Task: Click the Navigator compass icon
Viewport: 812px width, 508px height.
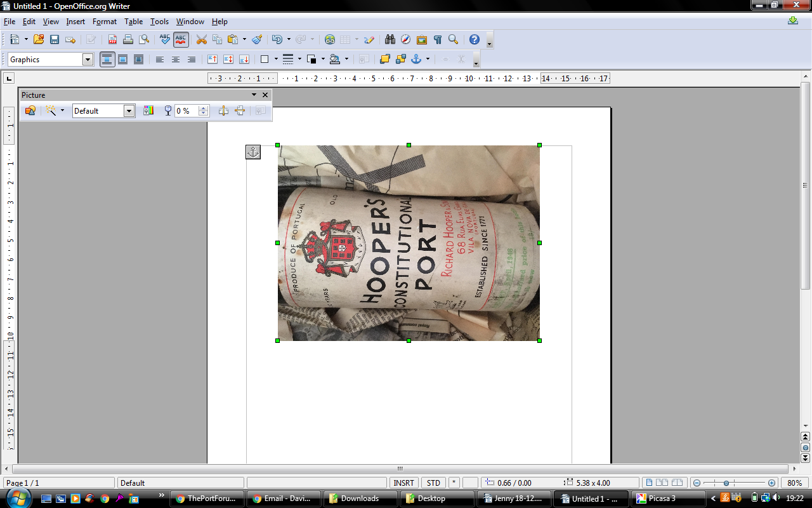Action: [x=406, y=39]
